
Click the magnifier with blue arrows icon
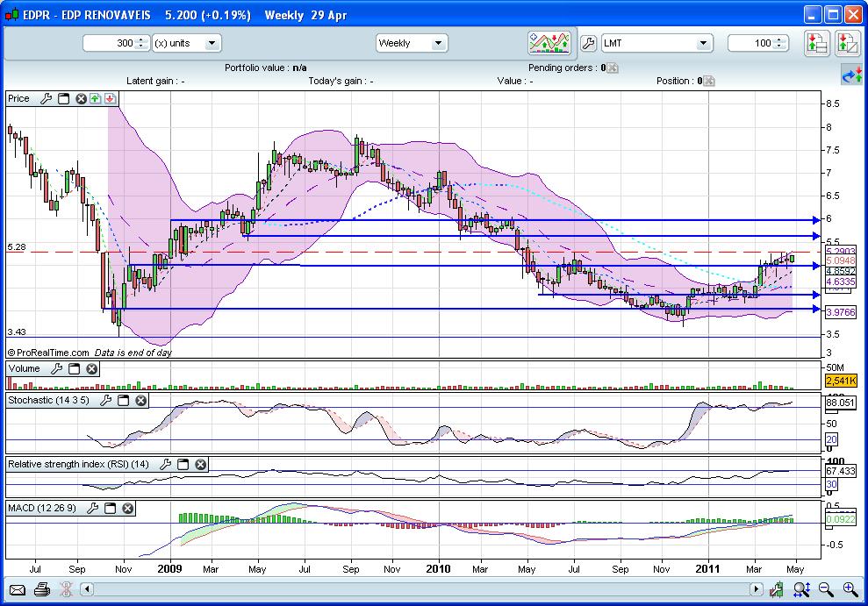[x=801, y=590]
